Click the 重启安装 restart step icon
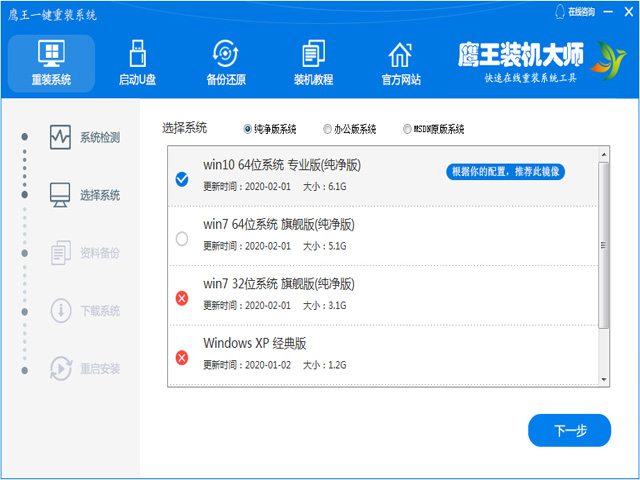Image resolution: width=640 pixels, height=480 pixels. [x=60, y=368]
